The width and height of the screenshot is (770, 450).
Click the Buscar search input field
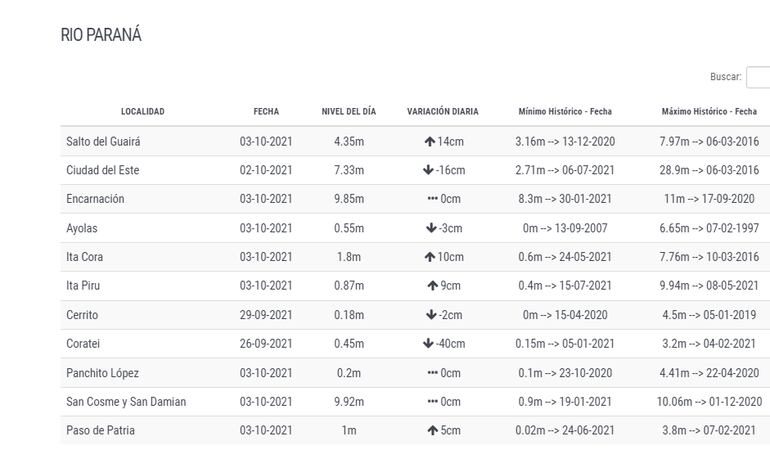pos(758,77)
